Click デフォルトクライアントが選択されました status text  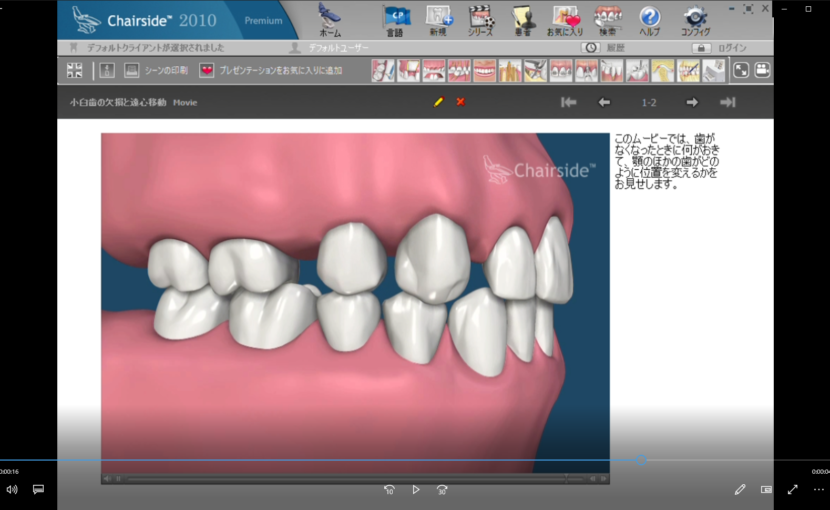[155, 48]
